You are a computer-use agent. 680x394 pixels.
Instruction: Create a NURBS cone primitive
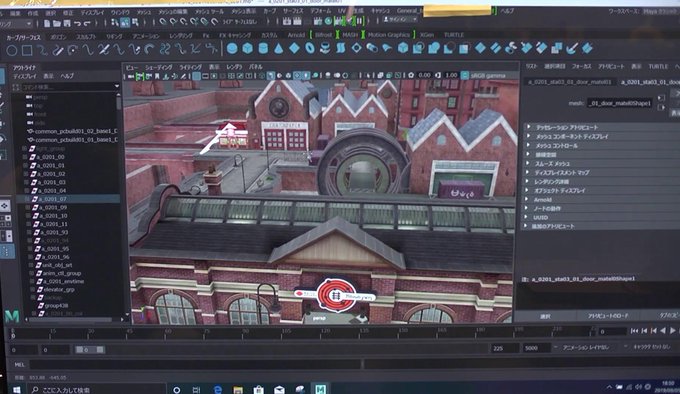278,49
